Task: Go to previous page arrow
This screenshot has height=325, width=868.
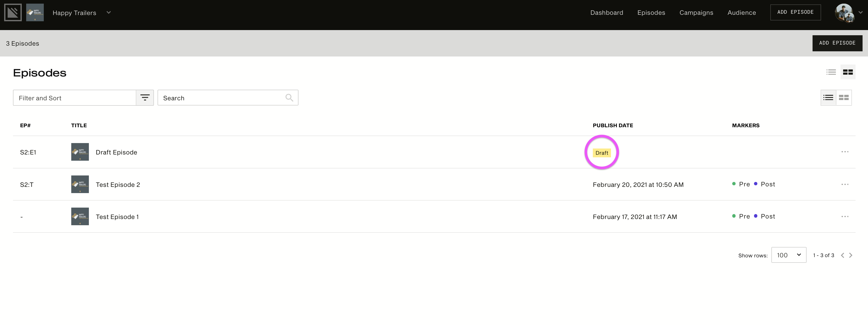Action: [x=842, y=255]
